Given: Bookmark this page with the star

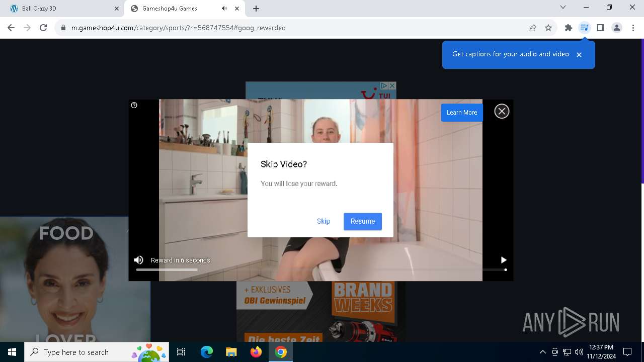Looking at the screenshot, I should click(548, 28).
